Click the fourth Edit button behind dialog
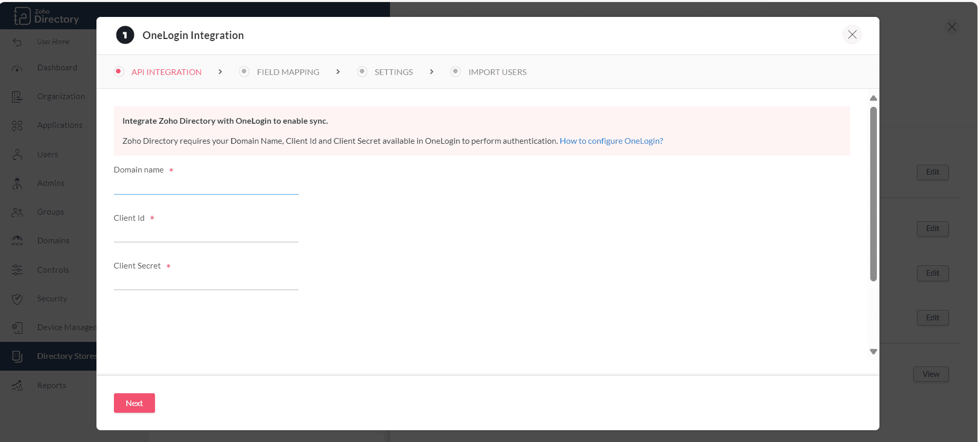 click(932, 318)
